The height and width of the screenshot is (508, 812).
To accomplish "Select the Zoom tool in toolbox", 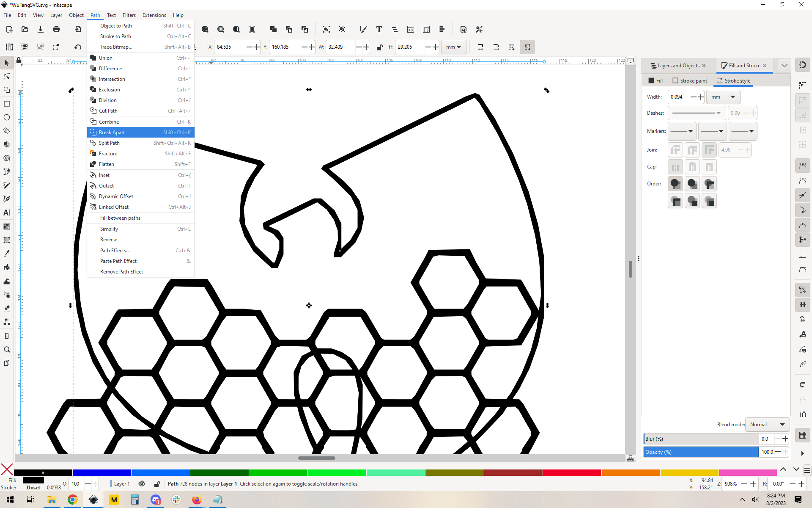I will click(7, 350).
